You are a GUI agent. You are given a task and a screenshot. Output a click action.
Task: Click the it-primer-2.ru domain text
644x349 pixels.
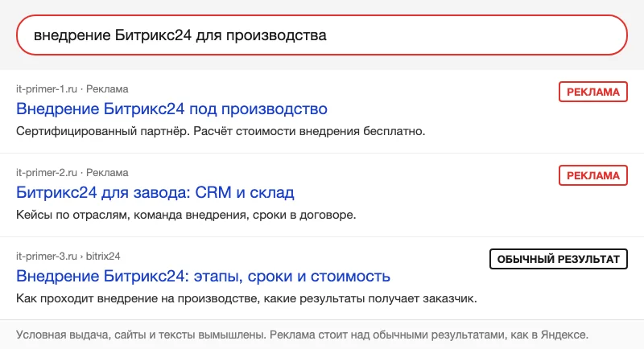pos(47,173)
